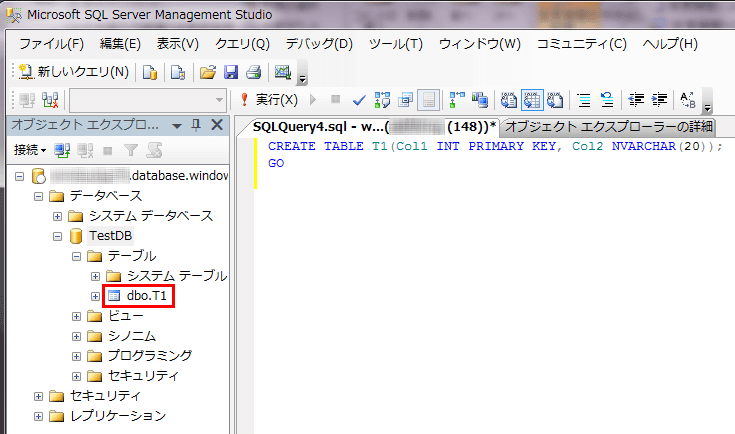Open the コミュニティ(C) menu
Screen dimensions: 735x434
582,44
